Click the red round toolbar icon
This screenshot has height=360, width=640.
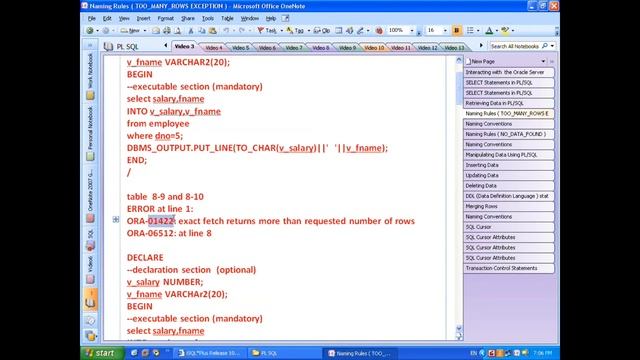coord(379,31)
